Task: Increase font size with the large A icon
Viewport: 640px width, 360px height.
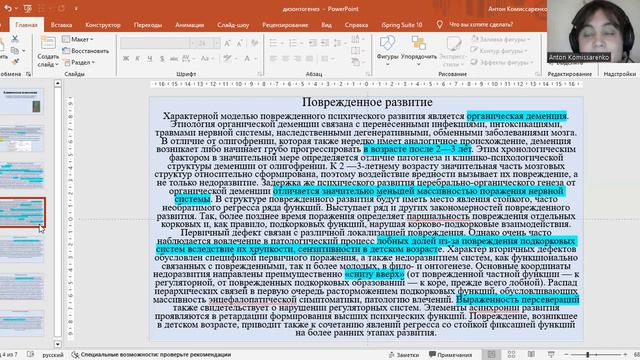Action: coord(228,43)
